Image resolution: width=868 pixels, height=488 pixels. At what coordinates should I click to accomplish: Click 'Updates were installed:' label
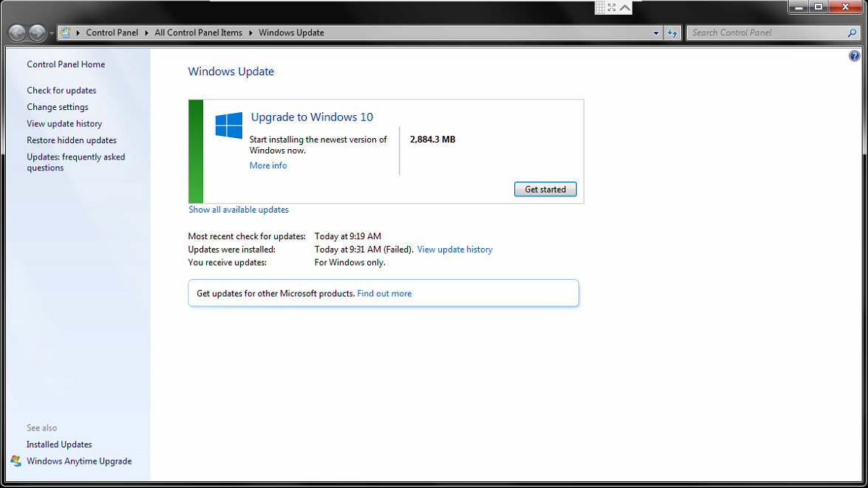(x=231, y=250)
